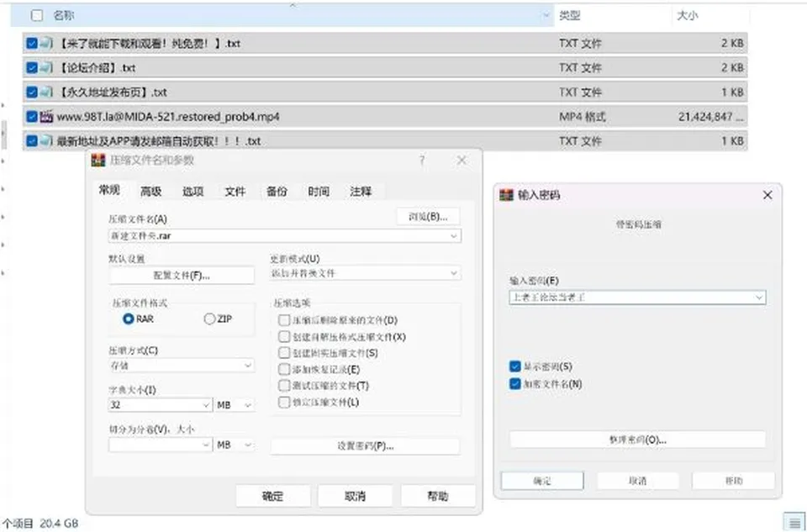Open the 压缩方式(C) dropdown
This screenshot has width=807, height=532.
click(x=247, y=366)
